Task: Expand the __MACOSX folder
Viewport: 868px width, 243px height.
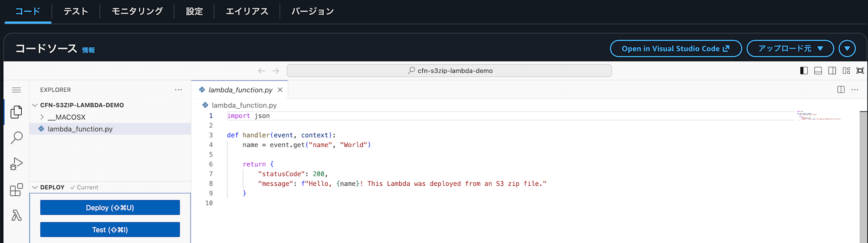Action: coord(42,117)
